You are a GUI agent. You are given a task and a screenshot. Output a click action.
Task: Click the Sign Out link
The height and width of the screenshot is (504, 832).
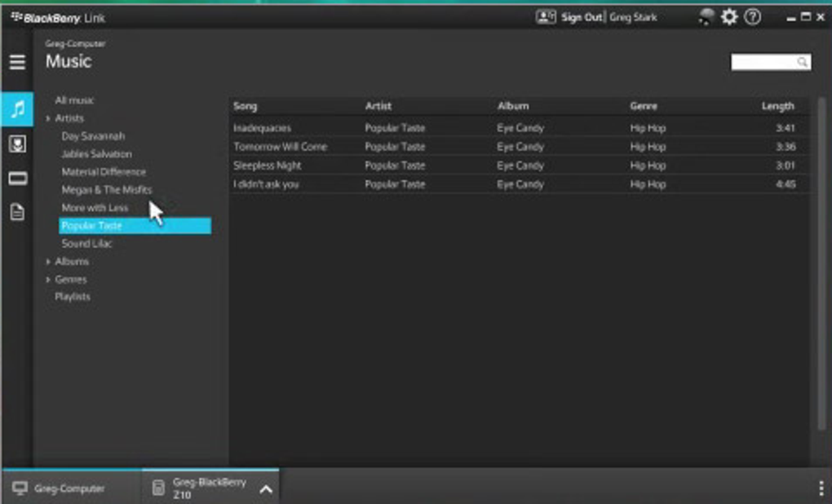point(582,17)
